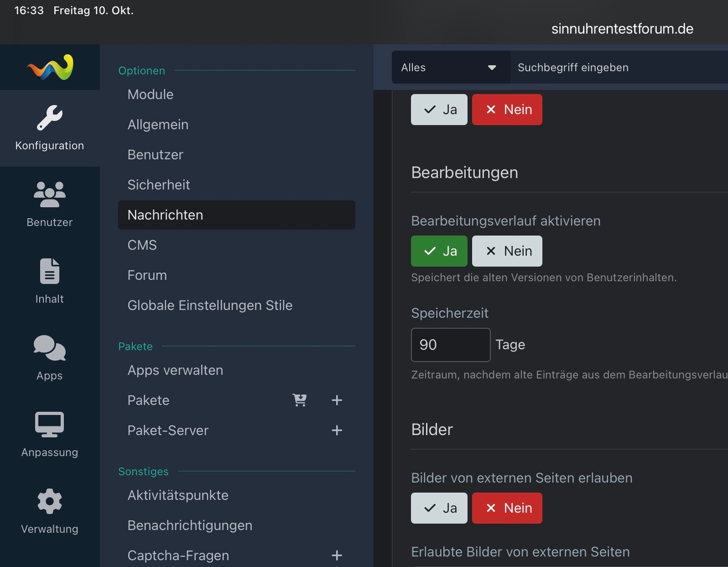Disable Bearbeitungsverlauf by choosing Nein
The image size is (728, 567).
[x=507, y=251]
